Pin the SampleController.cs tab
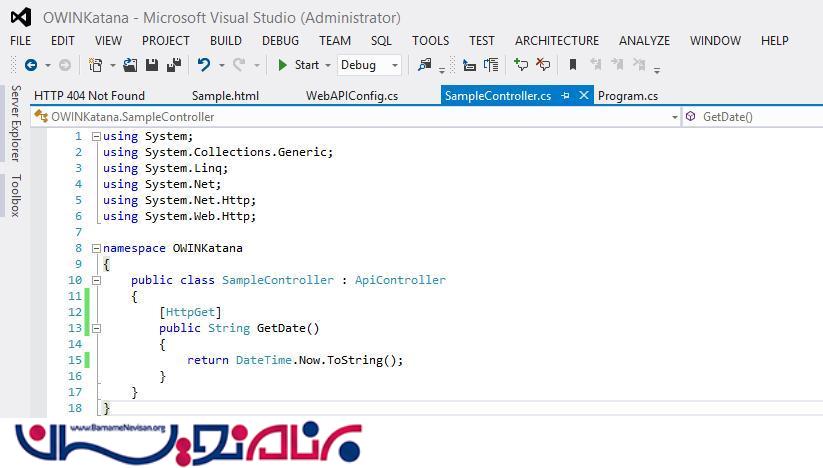The height and width of the screenshot is (468, 823). (x=566, y=96)
